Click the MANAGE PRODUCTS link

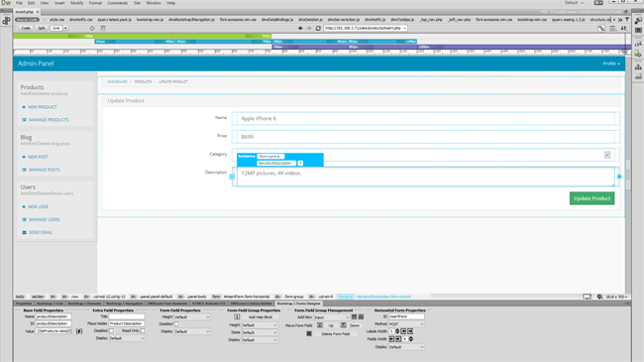(49, 120)
